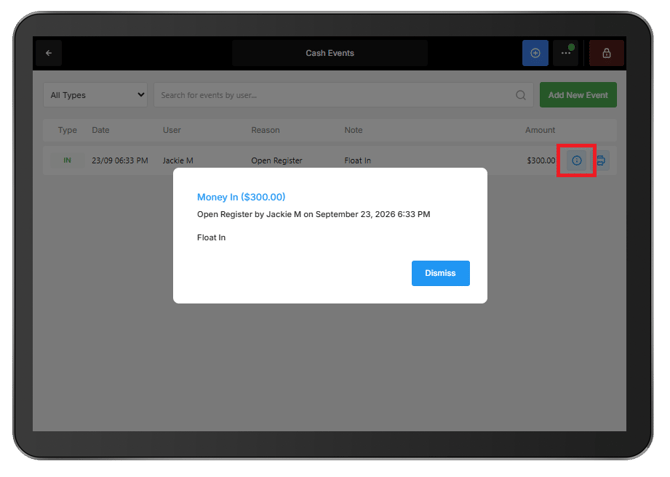Select the IN type badge
Viewport: 670px width, 477px height.
(67, 161)
